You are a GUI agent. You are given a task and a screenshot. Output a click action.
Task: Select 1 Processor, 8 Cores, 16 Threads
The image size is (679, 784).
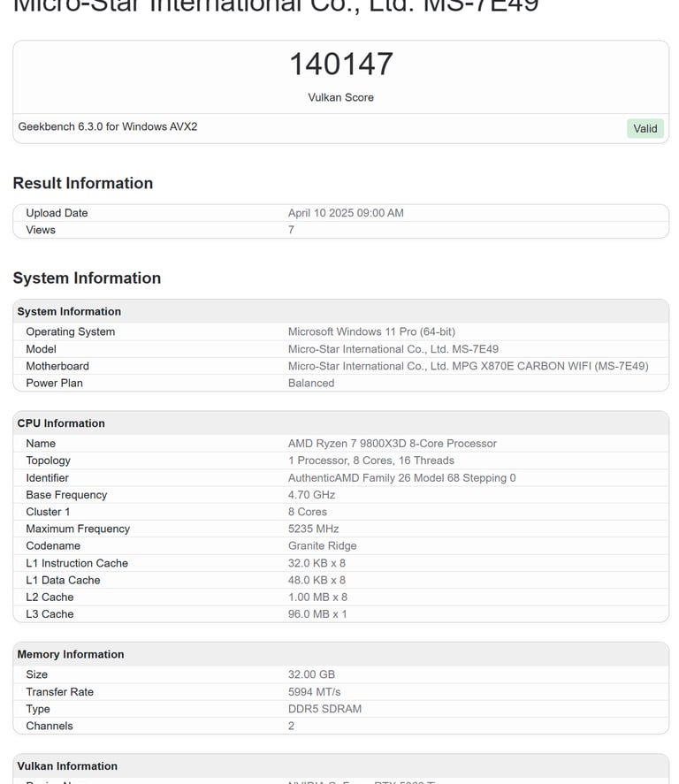tap(371, 461)
